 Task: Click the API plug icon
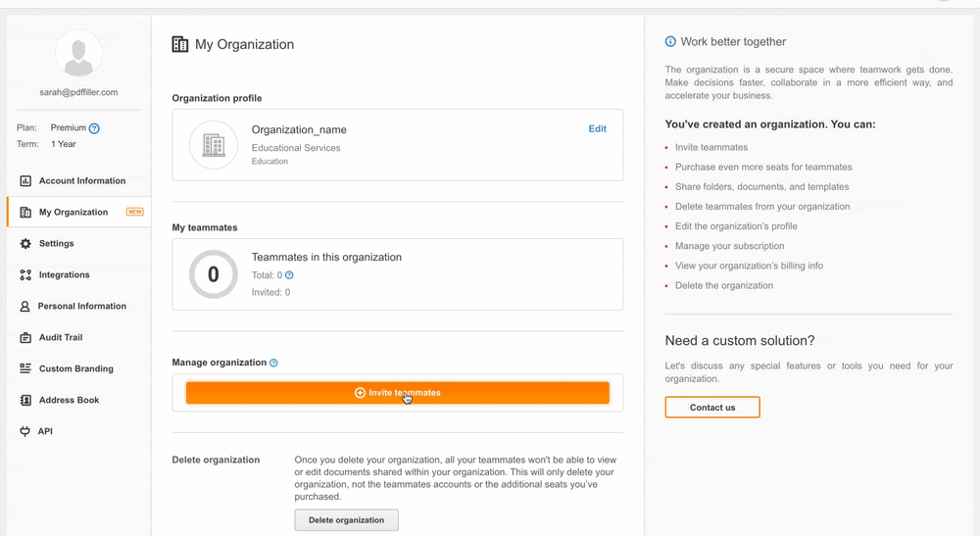coord(25,432)
